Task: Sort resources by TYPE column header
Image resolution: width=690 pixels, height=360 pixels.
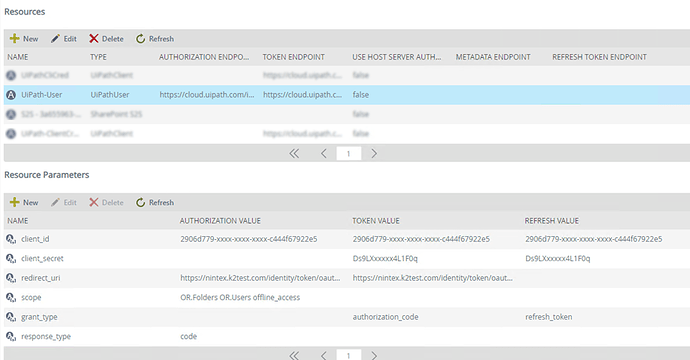Action: [99, 57]
